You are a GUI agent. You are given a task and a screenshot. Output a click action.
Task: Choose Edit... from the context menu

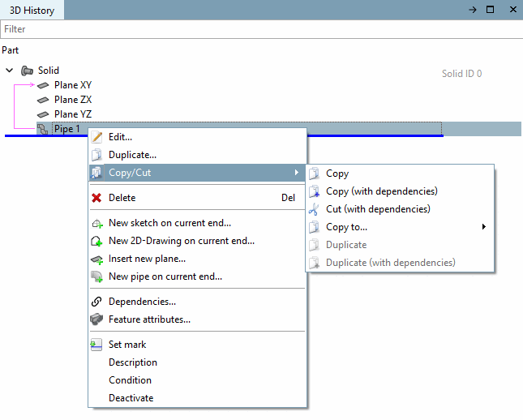pos(198,137)
